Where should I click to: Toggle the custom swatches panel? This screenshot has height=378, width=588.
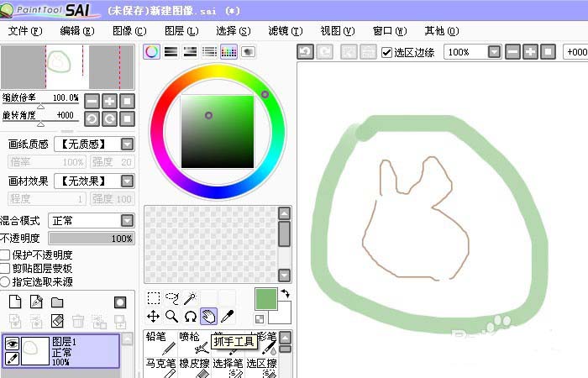coord(228,52)
